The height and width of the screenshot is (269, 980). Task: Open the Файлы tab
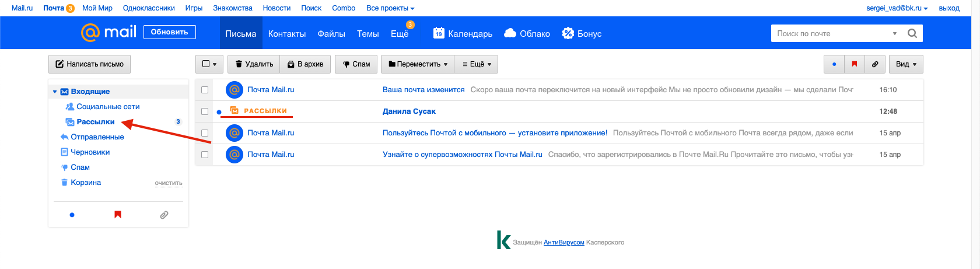coord(331,33)
